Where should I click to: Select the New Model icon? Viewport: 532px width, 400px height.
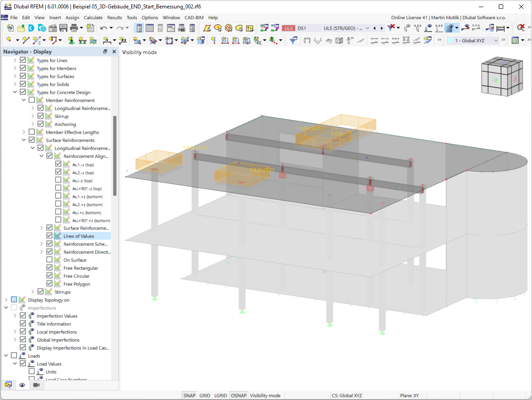point(11,28)
